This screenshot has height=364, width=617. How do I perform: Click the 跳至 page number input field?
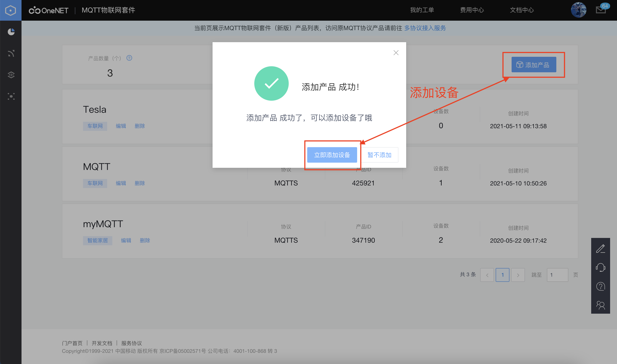(x=557, y=275)
